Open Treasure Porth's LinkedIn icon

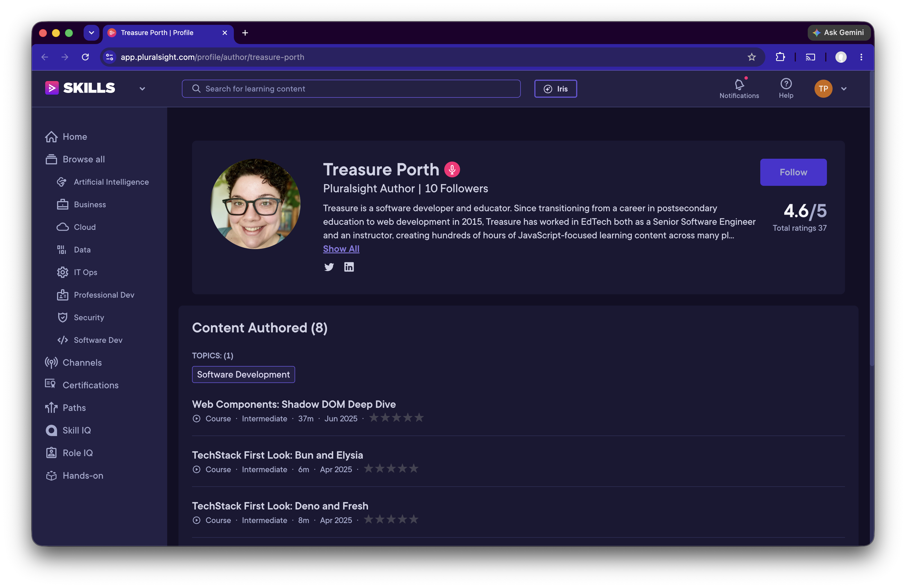tap(349, 267)
